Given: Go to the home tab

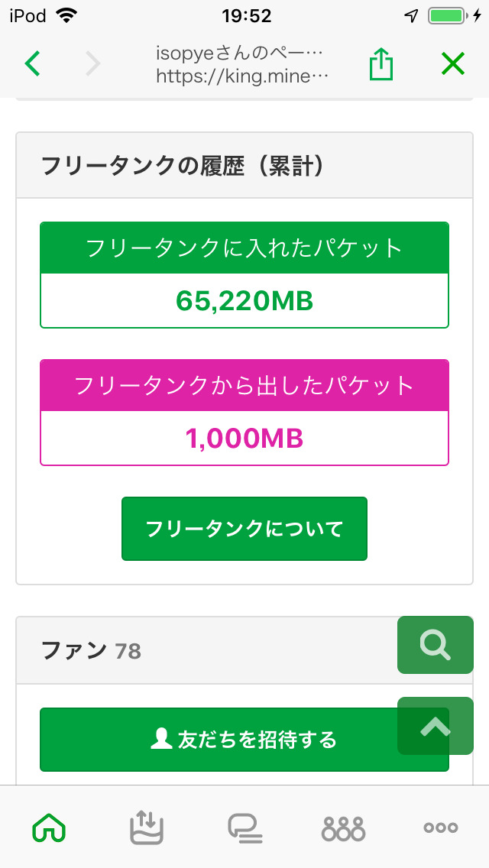Looking at the screenshot, I should pos(49,828).
